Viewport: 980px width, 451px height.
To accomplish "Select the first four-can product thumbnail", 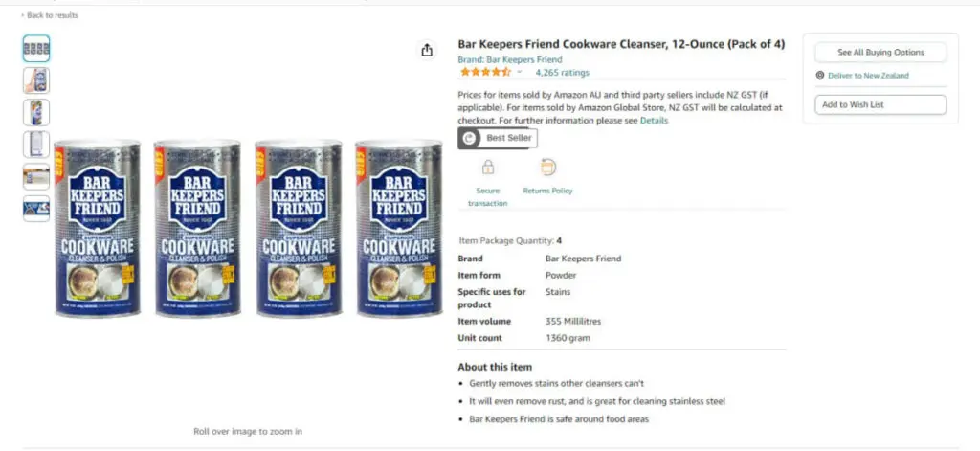I will [36, 49].
